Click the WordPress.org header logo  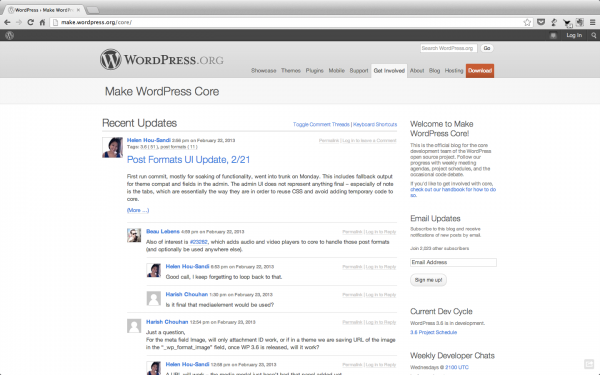162,59
